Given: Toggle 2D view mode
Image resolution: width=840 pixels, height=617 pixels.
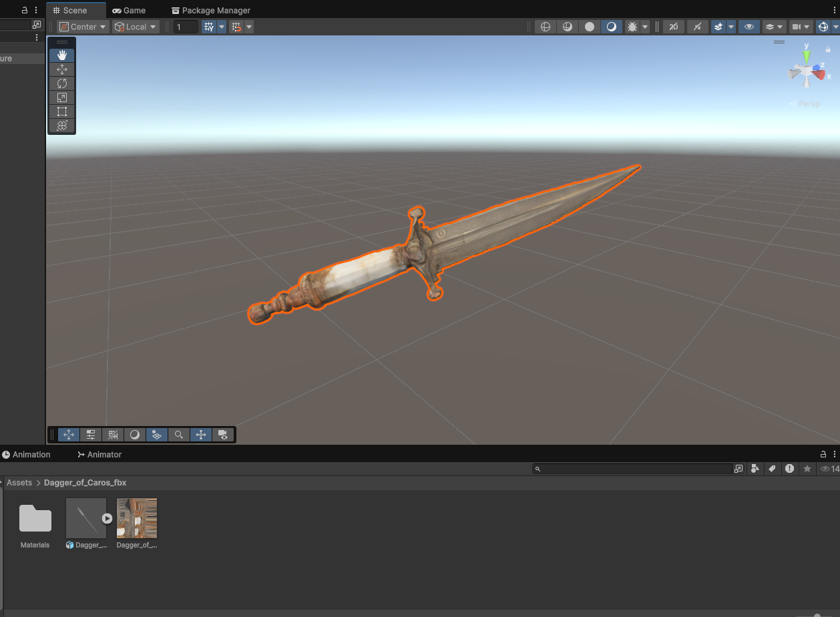Looking at the screenshot, I should pos(673,27).
